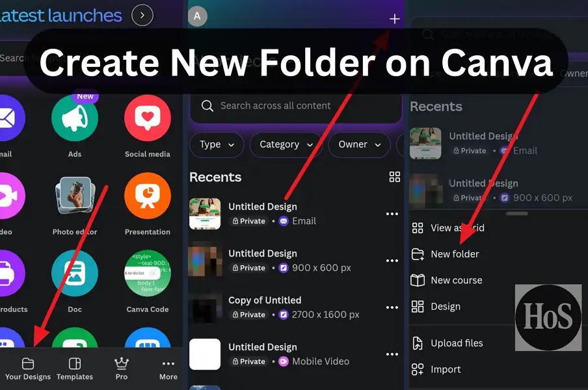Image resolution: width=588 pixels, height=390 pixels.
Task: Click the plus icon to add new
Action: click(394, 19)
